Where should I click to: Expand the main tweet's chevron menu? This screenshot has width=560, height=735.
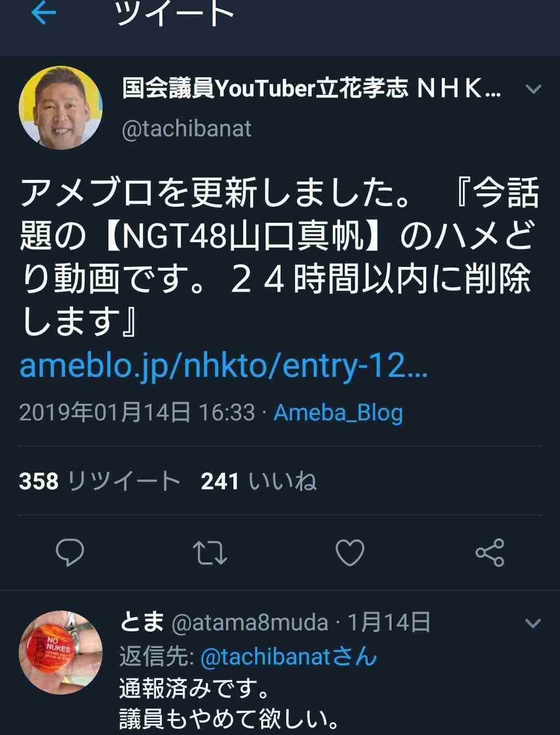[x=533, y=89]
